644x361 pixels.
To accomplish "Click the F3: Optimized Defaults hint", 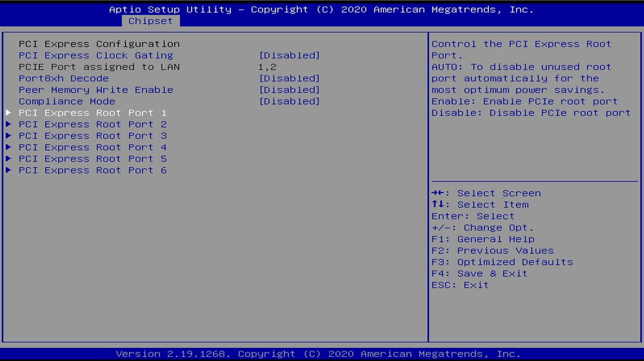I will tap(502, 262).
